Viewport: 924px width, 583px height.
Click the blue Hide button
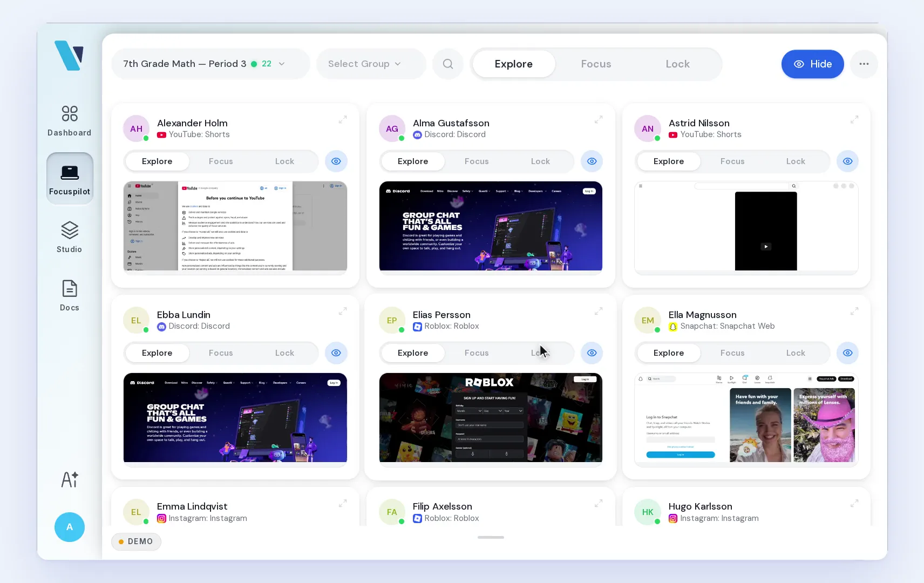tap(813, 64)
